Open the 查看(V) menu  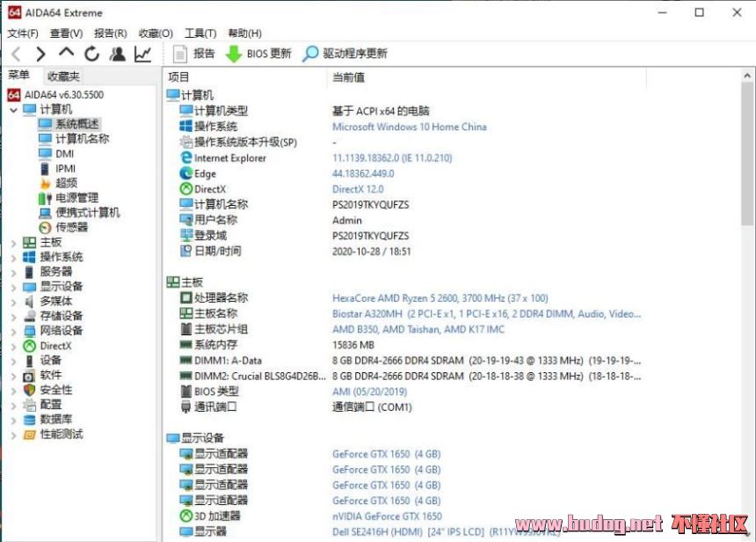[66, 33]
